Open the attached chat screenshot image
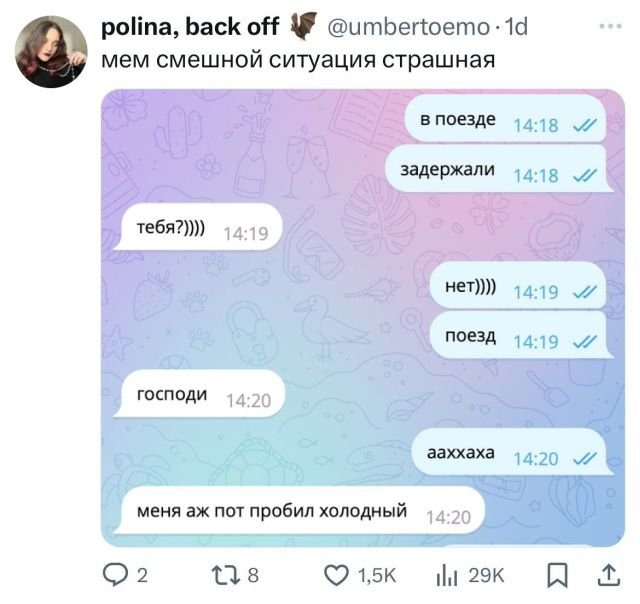 (x=362, y=318)
